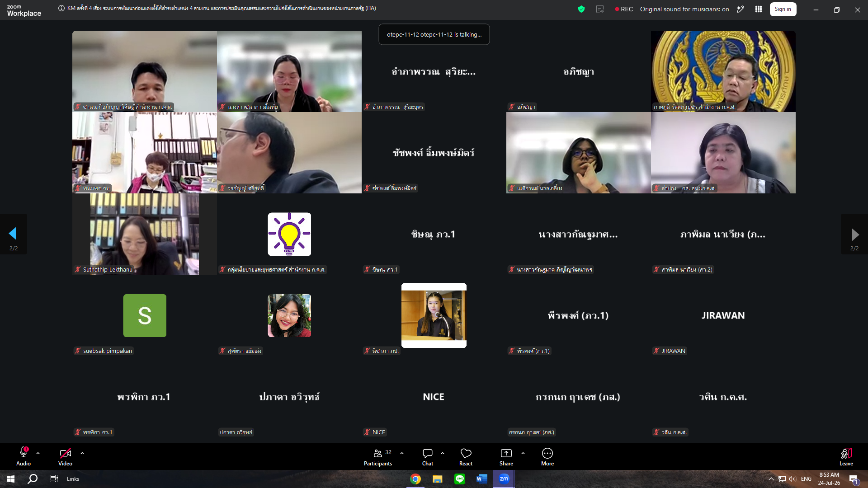Click the annotate pen icon in the title bar
The width and height of the screenshot is (868, 488).
(741, 9)
